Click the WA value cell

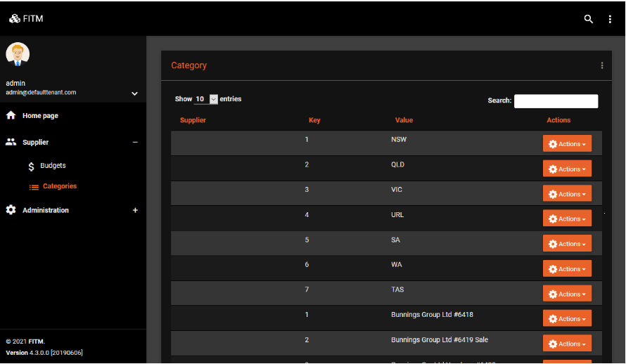click(x=397, y=265)
